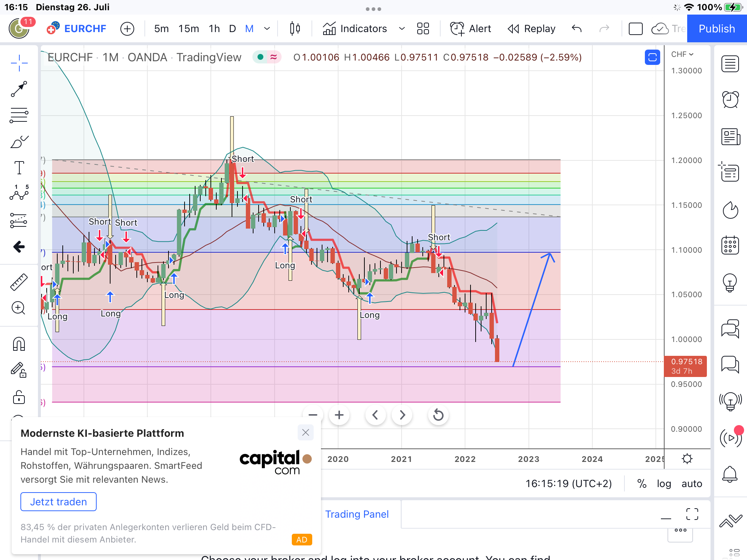Image resolution: width=747 pixels, height=560 pixels.
Task: Open the economic calendar panel
Action: [x=730, y=245]
